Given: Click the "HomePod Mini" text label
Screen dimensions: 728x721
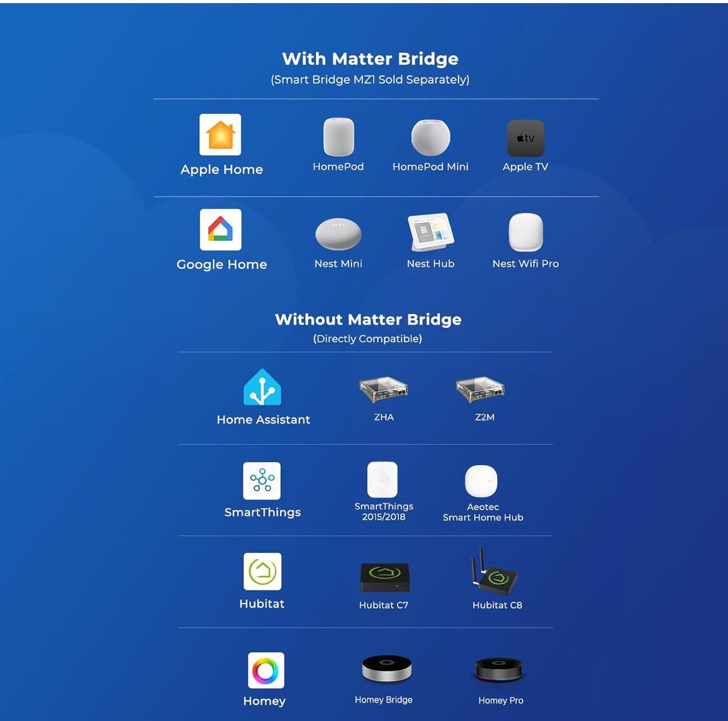Looking at the screenshot, I should (x=431, y=167).
